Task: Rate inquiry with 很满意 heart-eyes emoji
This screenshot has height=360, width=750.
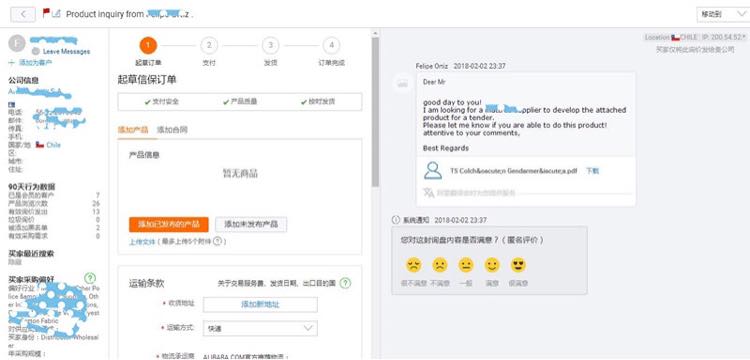Action: pos(518,265)
